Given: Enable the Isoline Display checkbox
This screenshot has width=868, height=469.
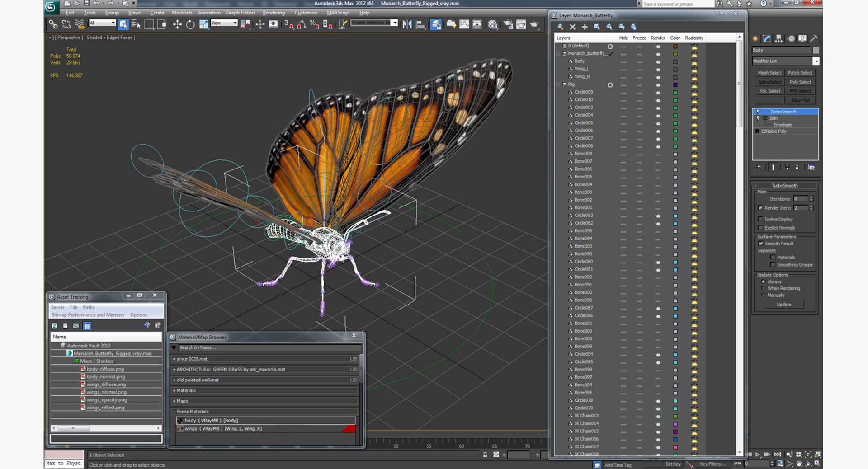Looking at the screenshot, I should coord(760,219).
